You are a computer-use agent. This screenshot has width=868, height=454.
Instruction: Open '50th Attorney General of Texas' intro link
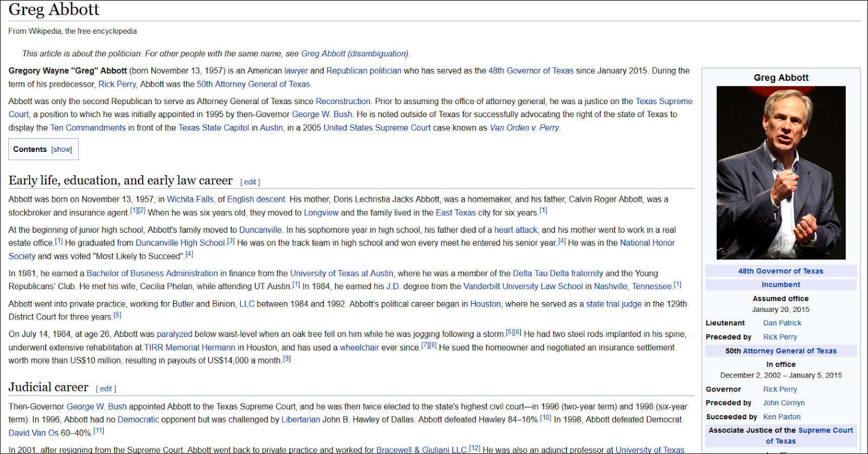point(253,84)
